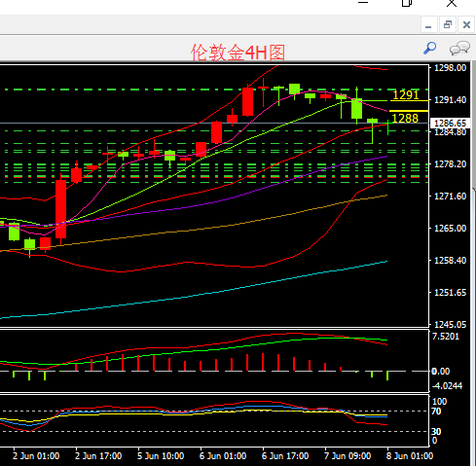476x466 pixels.
Task: Click the current price tag 1286.65
Action: (x=450, y=124)
